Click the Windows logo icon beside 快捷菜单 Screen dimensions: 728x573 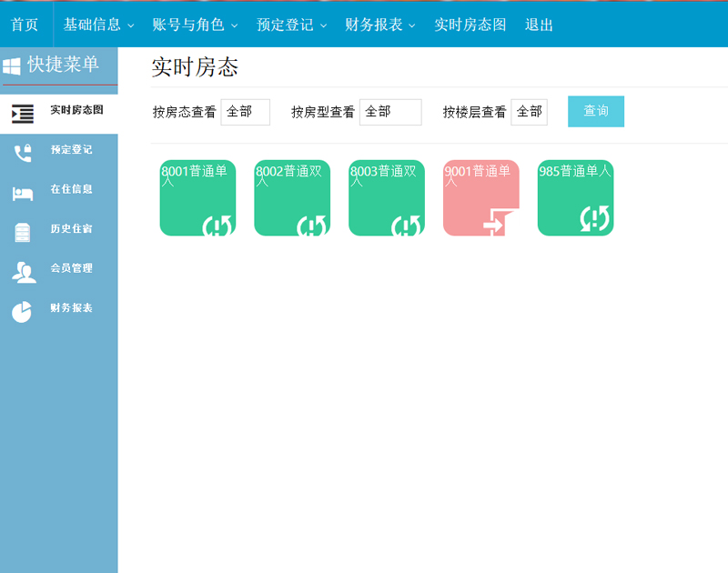(x=12, y=65)
